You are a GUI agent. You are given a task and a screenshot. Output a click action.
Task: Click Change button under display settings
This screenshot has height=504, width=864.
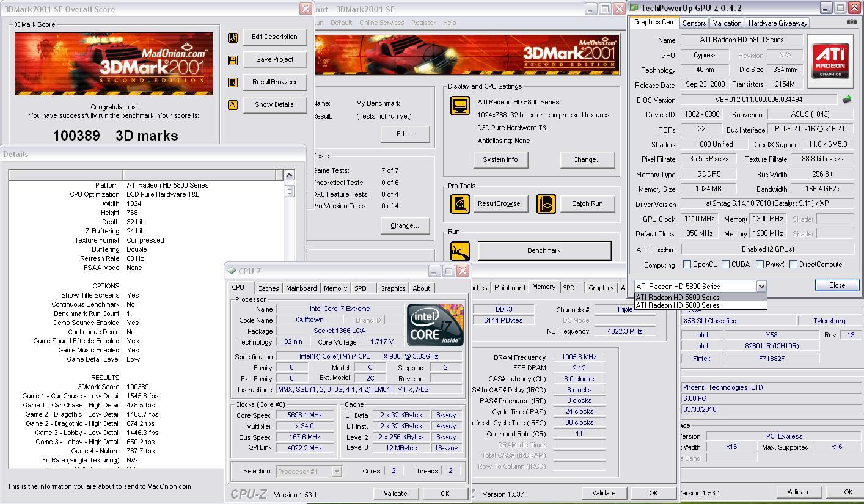(x=587, y=159)
